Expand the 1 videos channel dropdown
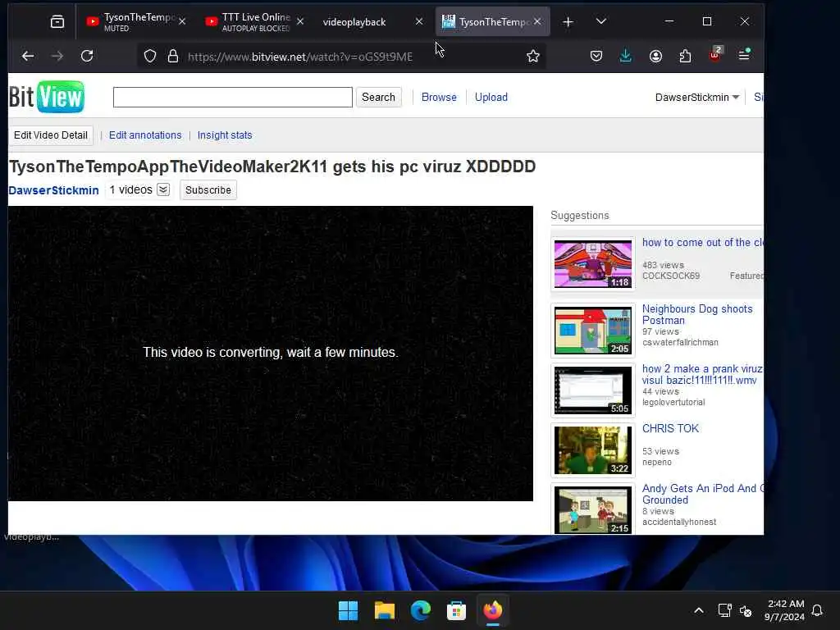 [163, 189]
